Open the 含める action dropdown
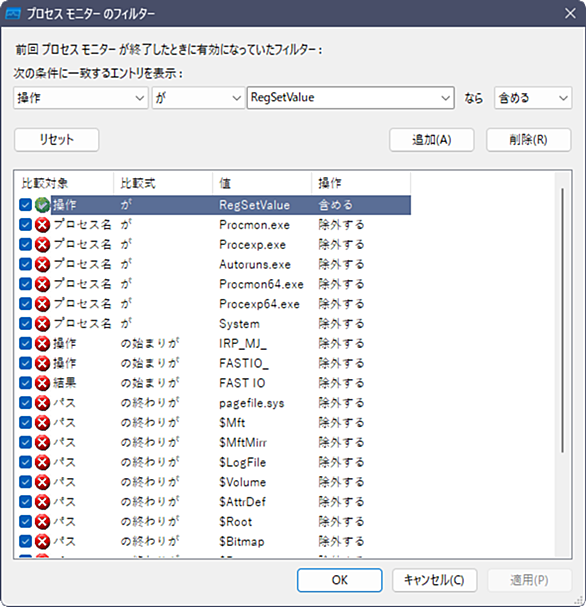Viewport: 586px width, 607px height. pos(533,98)
